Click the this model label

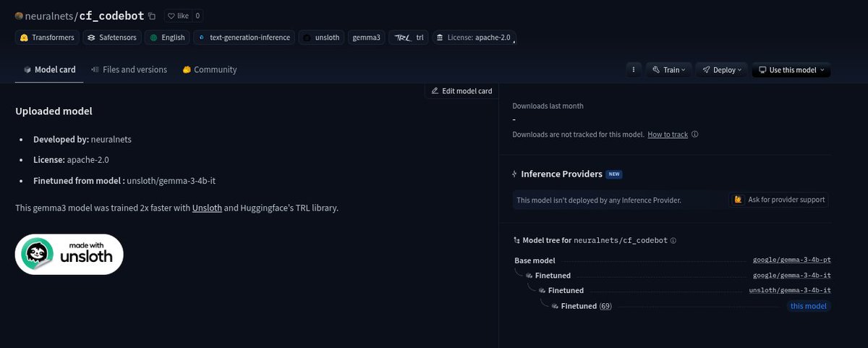click(809, 306)
